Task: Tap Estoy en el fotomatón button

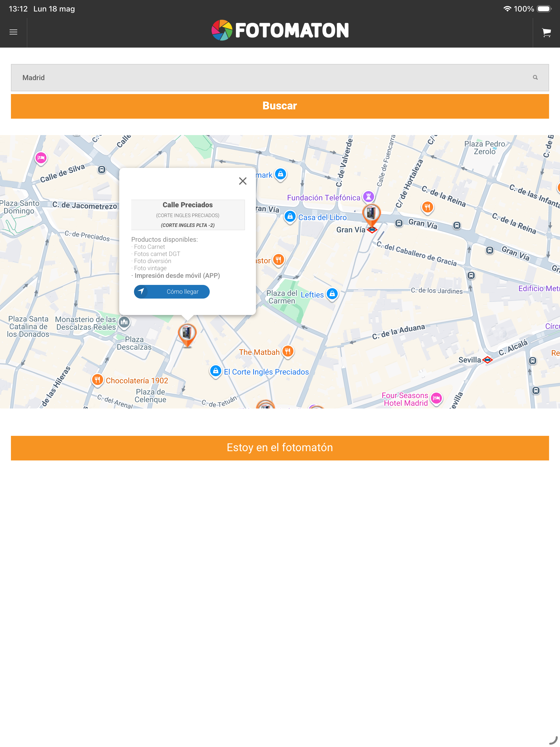Action: point(280,448)
